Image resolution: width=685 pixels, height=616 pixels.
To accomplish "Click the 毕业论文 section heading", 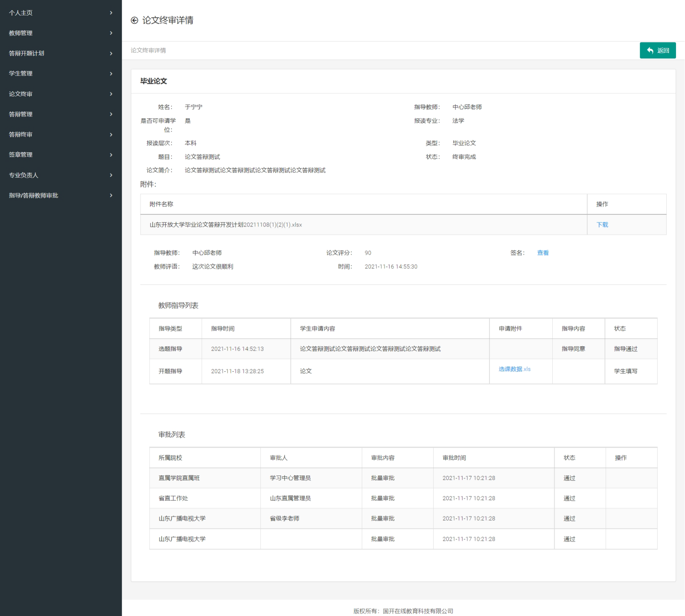I will (153, 81).
